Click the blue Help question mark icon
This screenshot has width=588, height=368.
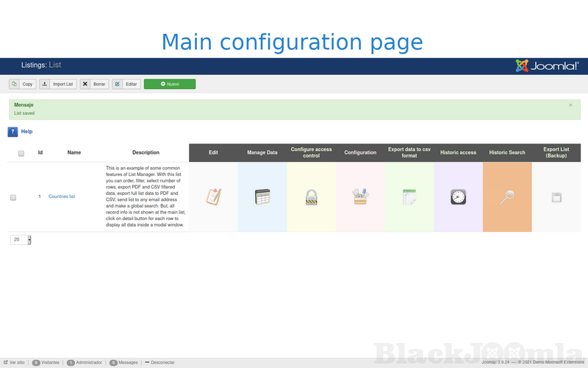click(13, 132)
